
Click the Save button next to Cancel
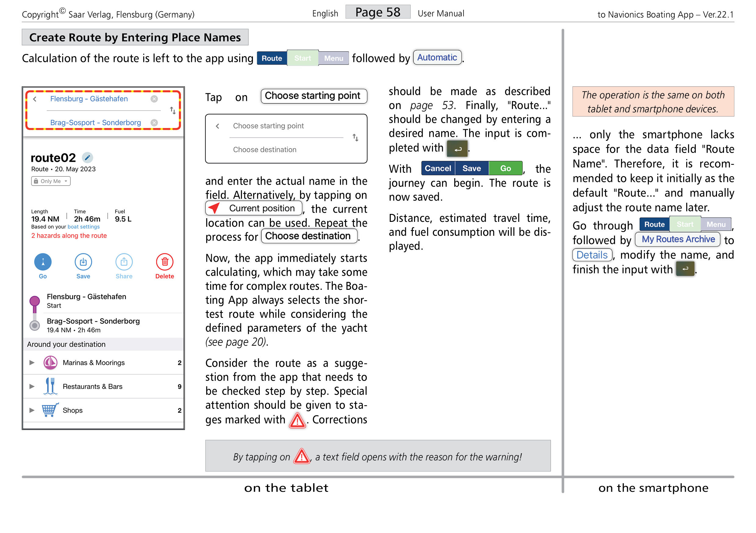472,168
